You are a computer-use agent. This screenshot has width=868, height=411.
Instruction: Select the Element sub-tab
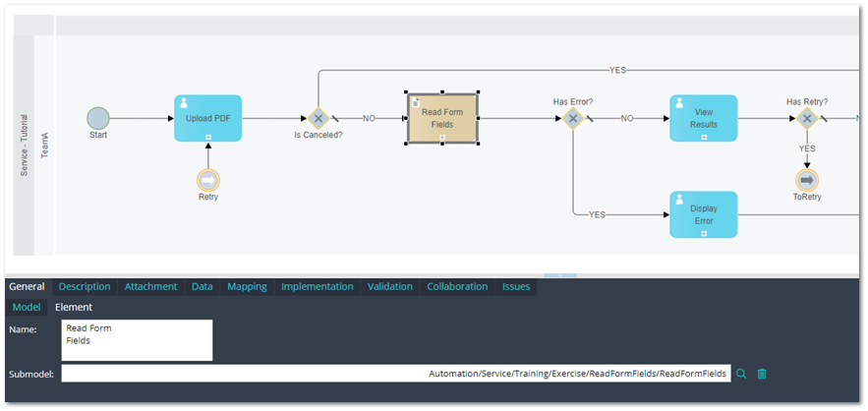[x=74, y=307]
